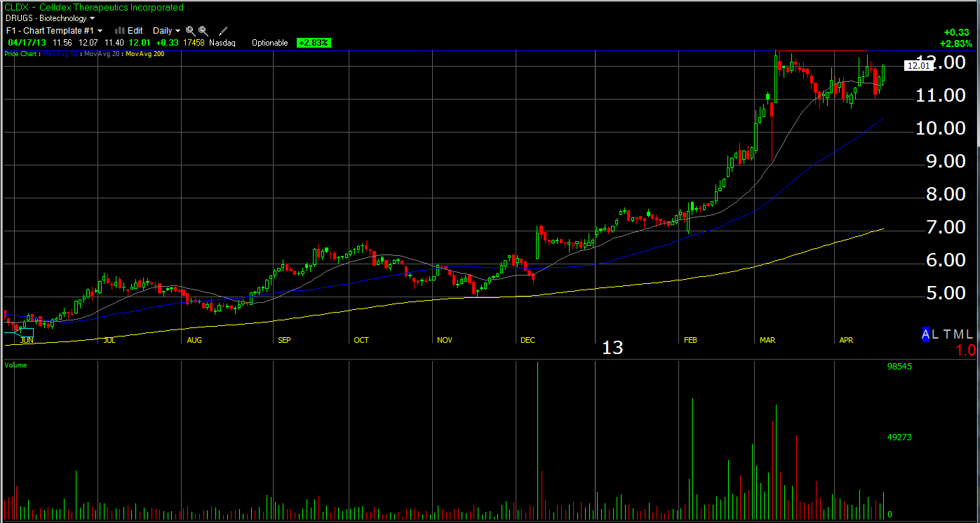Click the green +2.83% change badge
980x523 pixels.
pyautogui.click(x=314, y=43)
